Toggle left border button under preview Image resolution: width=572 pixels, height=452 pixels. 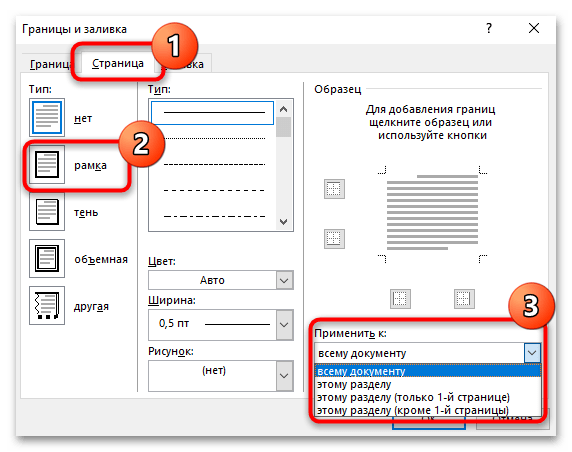[400, 299]
